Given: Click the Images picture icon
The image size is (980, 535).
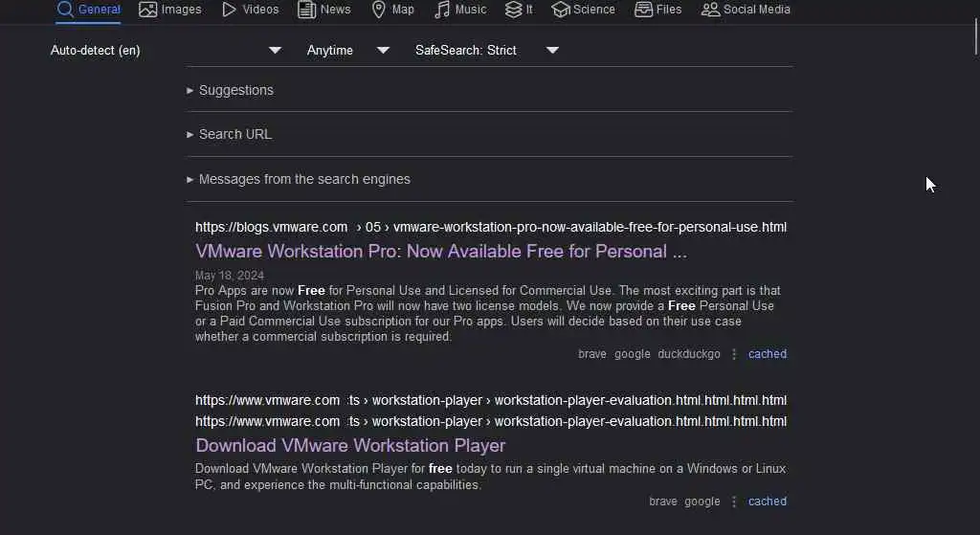Looking at the screenshot, I should click(147, 10).
